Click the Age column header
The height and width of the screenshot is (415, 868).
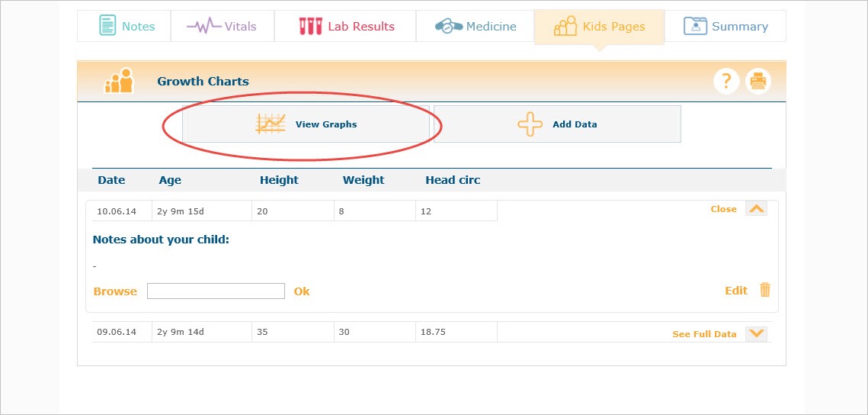point(170,180)
